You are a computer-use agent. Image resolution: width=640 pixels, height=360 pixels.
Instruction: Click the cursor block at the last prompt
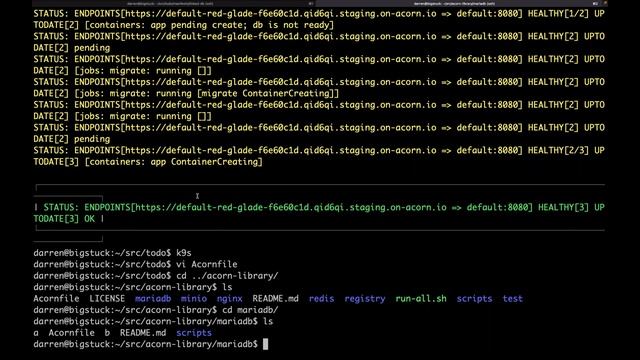coord(265,344)
